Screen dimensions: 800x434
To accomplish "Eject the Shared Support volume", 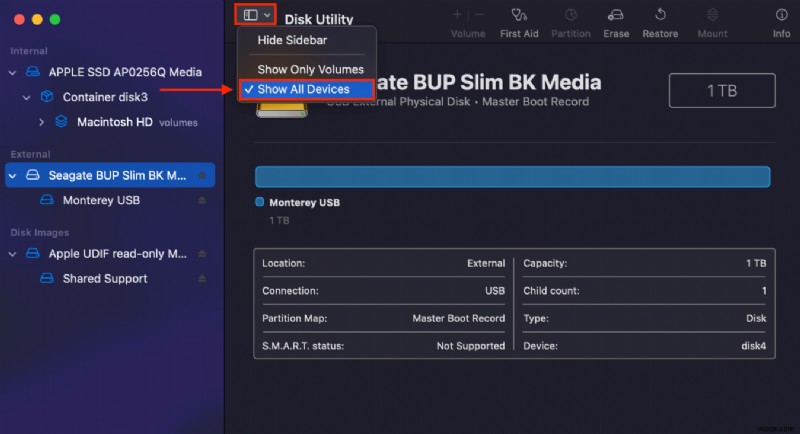I will pyautogui.click(x=202, y=278).
